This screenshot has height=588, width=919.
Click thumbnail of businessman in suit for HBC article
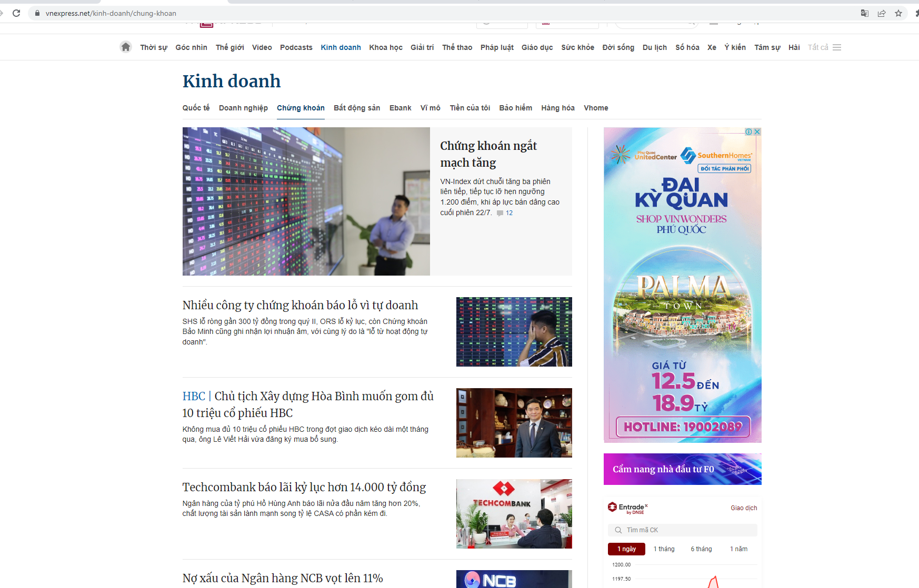tap(514, 423)
